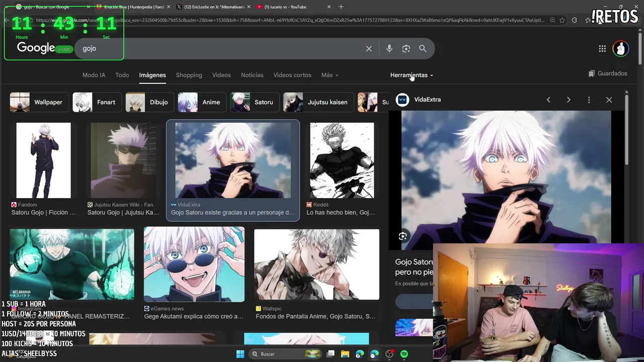Clear the search box with the X icon
This screenshot has width=644, height=362.
(x=369, y=49)
